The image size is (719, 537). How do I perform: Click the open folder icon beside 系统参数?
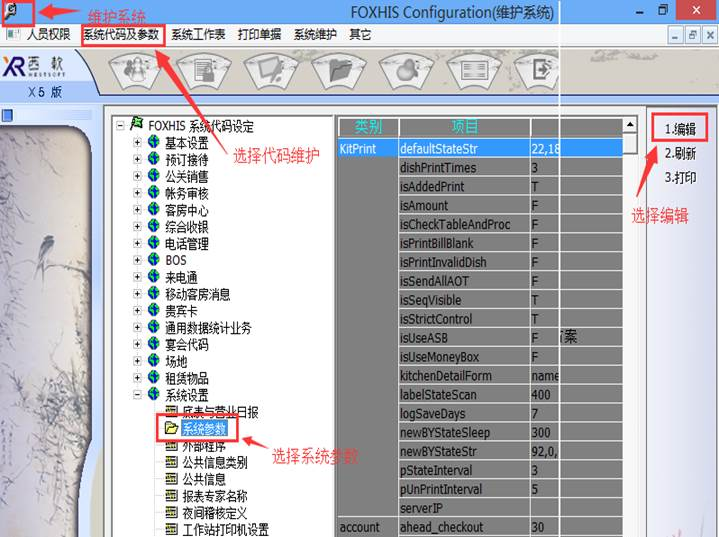click(171, 428)
